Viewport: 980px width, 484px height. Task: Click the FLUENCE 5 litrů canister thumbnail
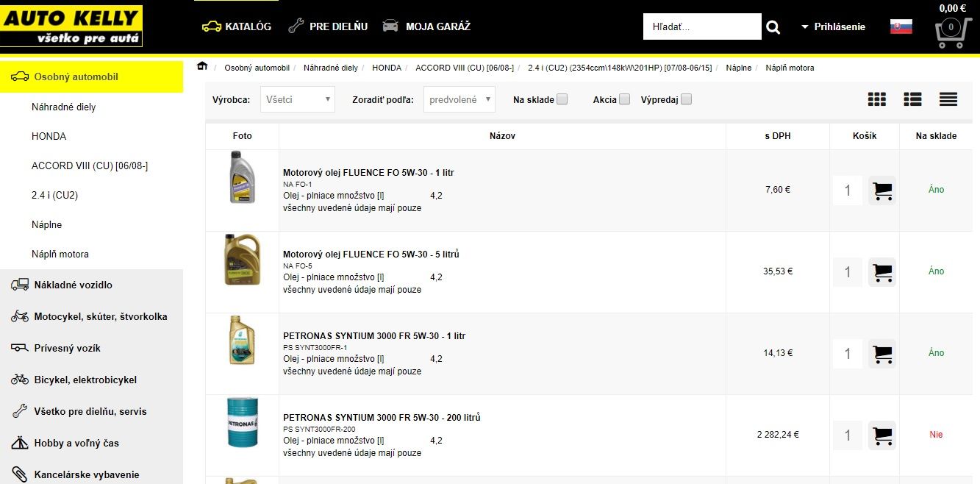click(x=242, y=260)
